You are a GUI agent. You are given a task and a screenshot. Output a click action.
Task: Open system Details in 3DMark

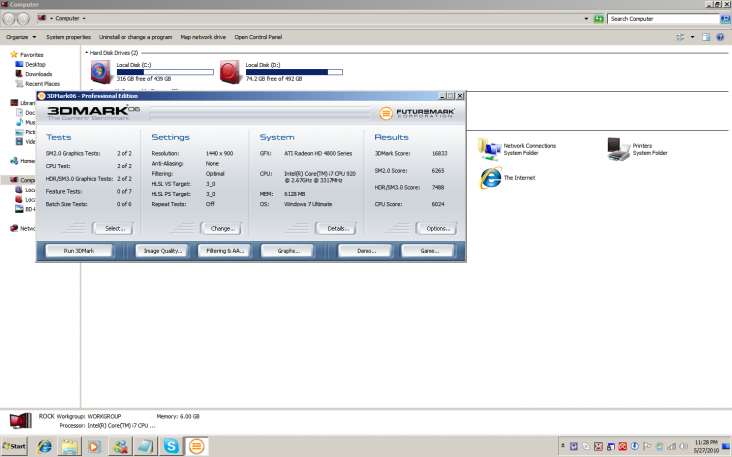(337, 228)
